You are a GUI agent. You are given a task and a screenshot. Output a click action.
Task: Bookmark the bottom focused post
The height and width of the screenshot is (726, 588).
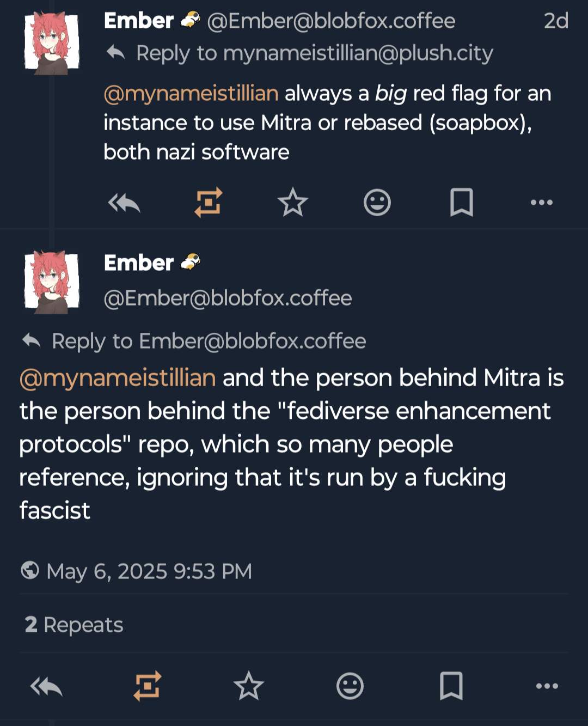point(451,686)
